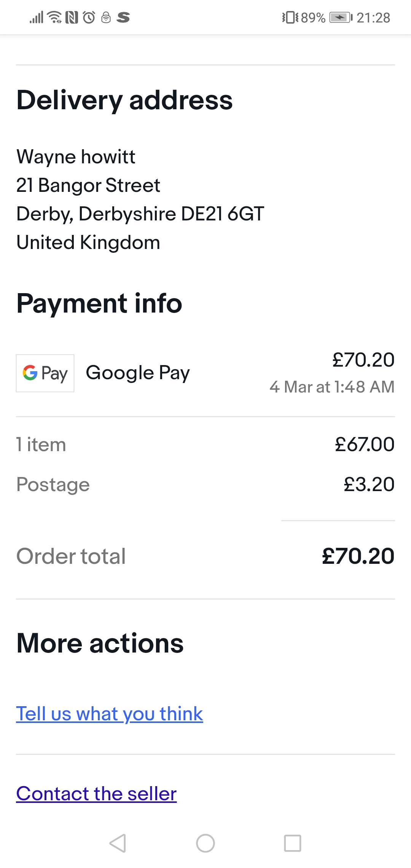This screenshot has width=411, height=868.
Task: Open the Contact the seller link
Action: point(96,794)
